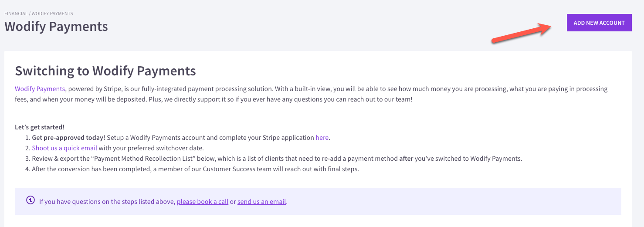
Task: Click the bold 'Get pre-approved today!' text
Action: [x=68, y=138]
